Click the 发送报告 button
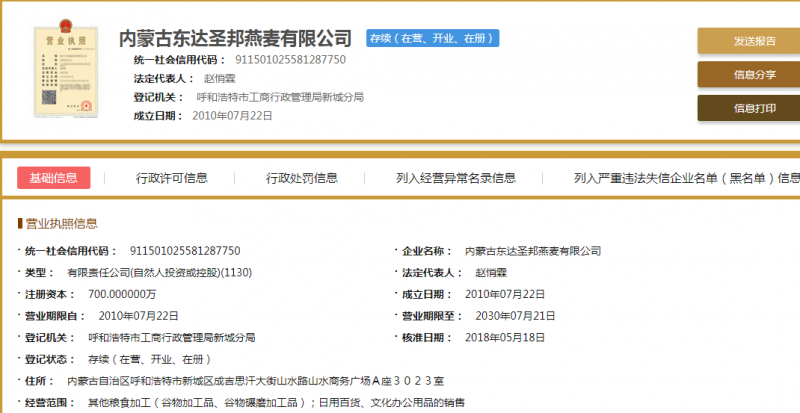Viewport: 800px width, 413px height. point(748,41)
